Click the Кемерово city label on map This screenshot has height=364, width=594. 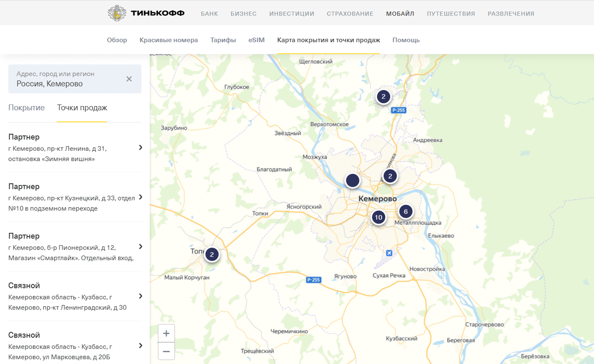377,199
